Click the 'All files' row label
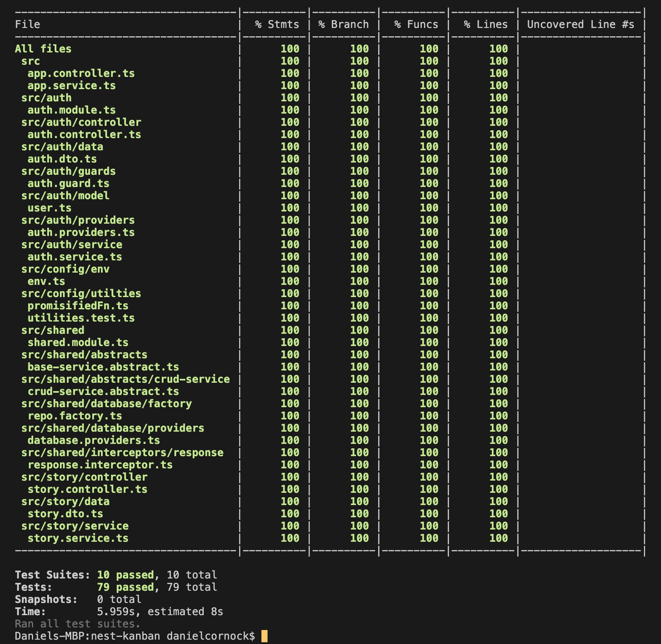 click(43, 48)
